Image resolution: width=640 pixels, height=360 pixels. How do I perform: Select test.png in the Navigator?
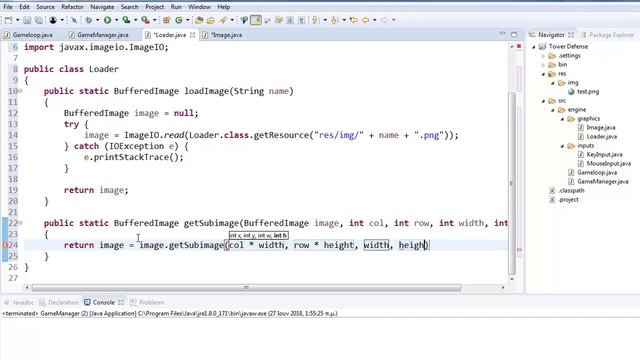coord(584,92)
